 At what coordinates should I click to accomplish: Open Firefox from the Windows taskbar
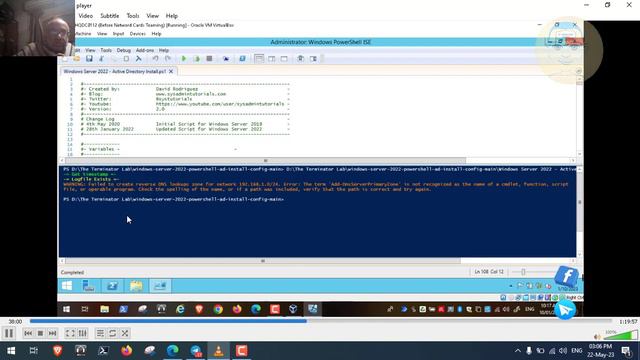(x=127, y=351)
